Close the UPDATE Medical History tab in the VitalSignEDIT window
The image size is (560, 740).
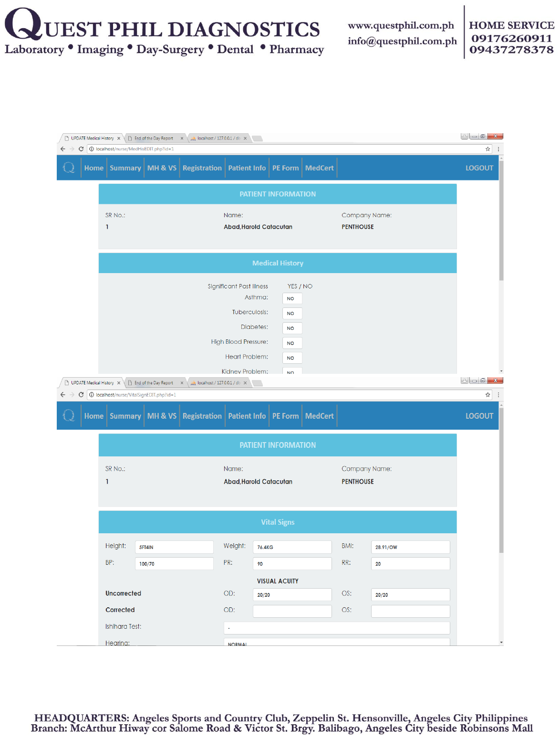pos(119,383)
